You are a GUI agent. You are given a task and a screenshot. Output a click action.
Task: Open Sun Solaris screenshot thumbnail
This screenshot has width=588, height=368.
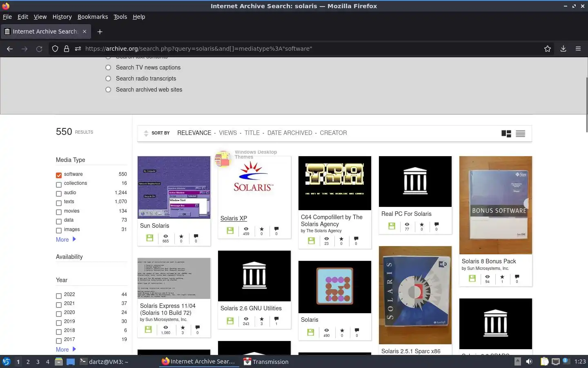[174, 187]
